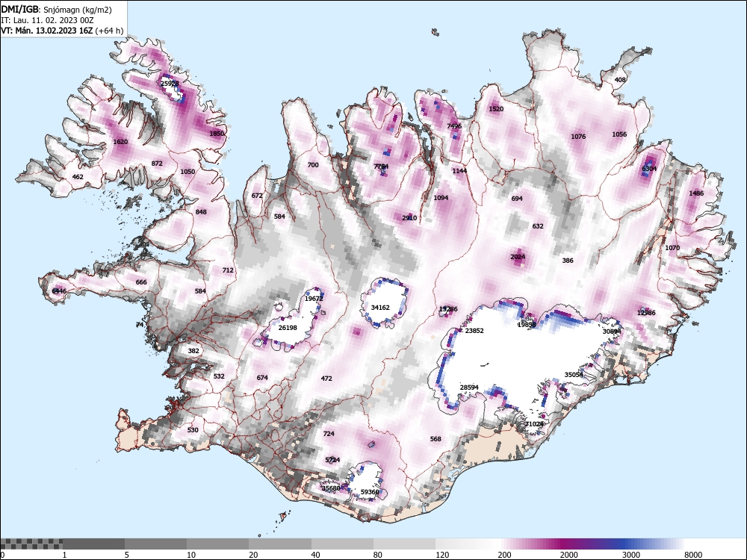747x560 pixels.
Task: Click the 59360 Mýrdalsjökull value
Action: coord(370,492)
